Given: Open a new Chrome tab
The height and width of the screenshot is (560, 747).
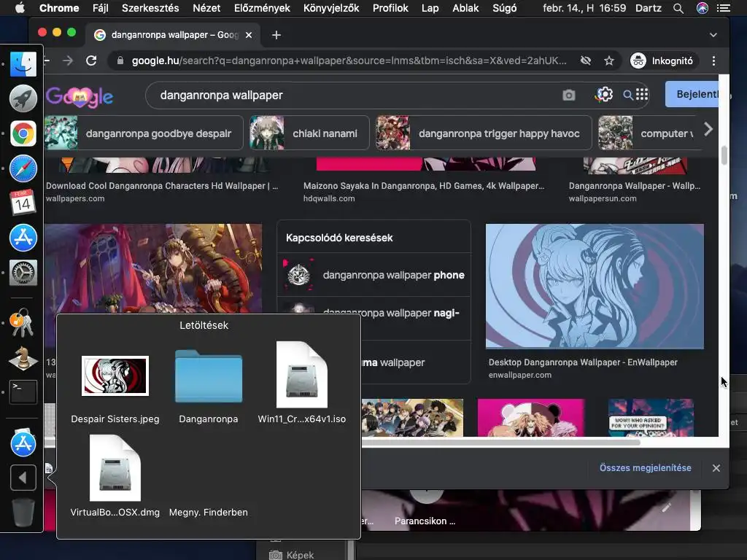Looking at the screenshot, I should (x=276, y=35).
